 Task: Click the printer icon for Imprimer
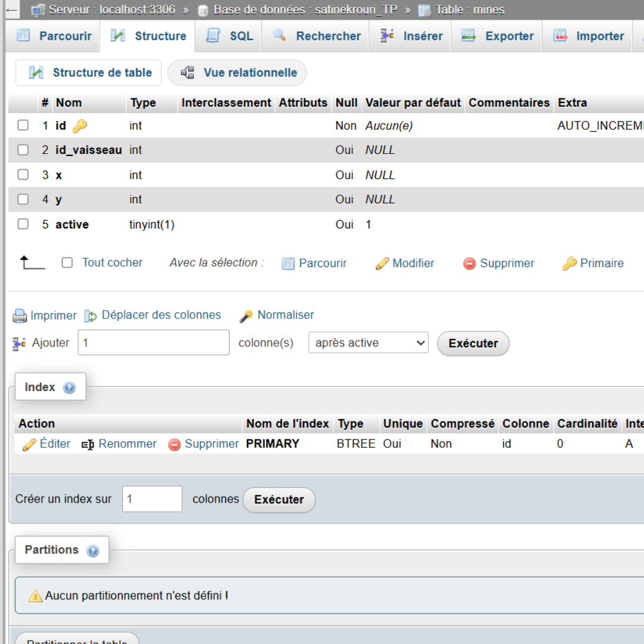pos(20,316)
